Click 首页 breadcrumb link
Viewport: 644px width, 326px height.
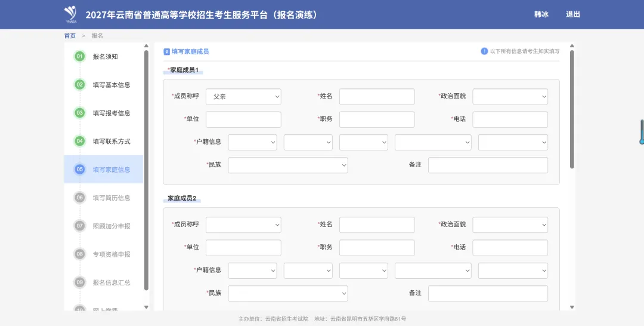click(70, 36)
